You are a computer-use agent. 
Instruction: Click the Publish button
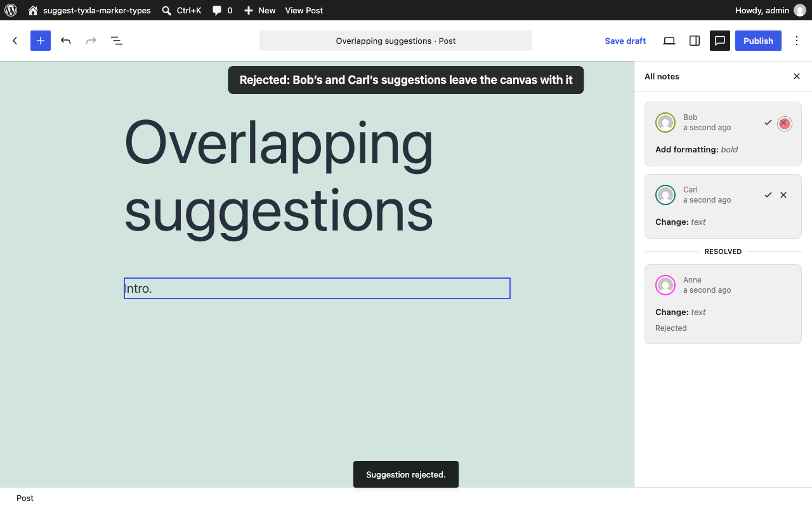click(x=758, y=41)
